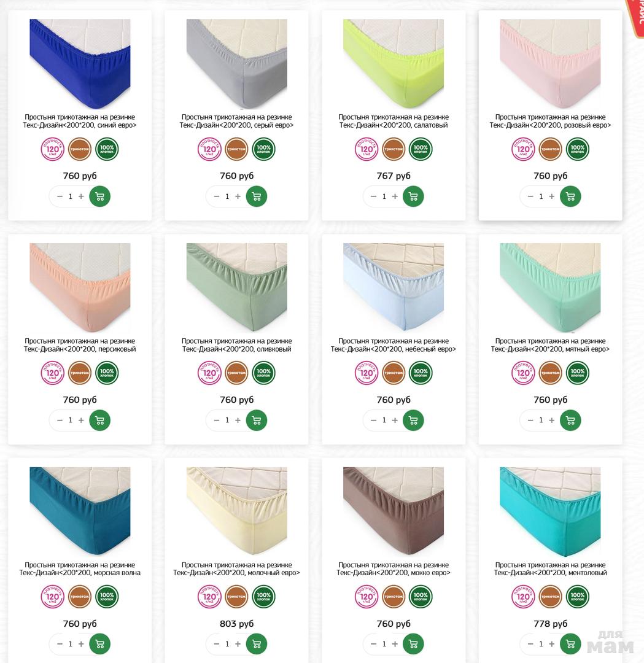The height and width of the screenshot is (663, 644).
Task: Decrease quantity of the grey (серый) sheet
Action: tap(217, 196)
